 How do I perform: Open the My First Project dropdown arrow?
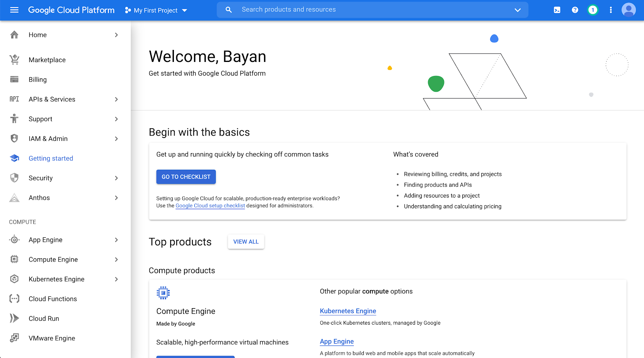pos(185,10)
